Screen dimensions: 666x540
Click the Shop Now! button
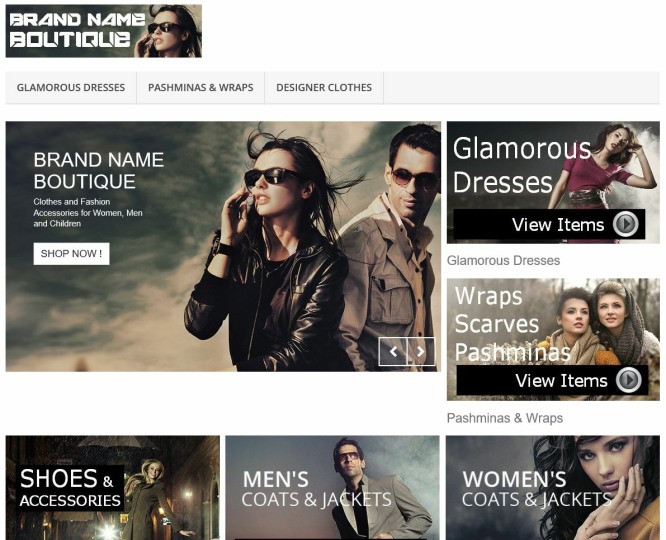tap(71, 254)
